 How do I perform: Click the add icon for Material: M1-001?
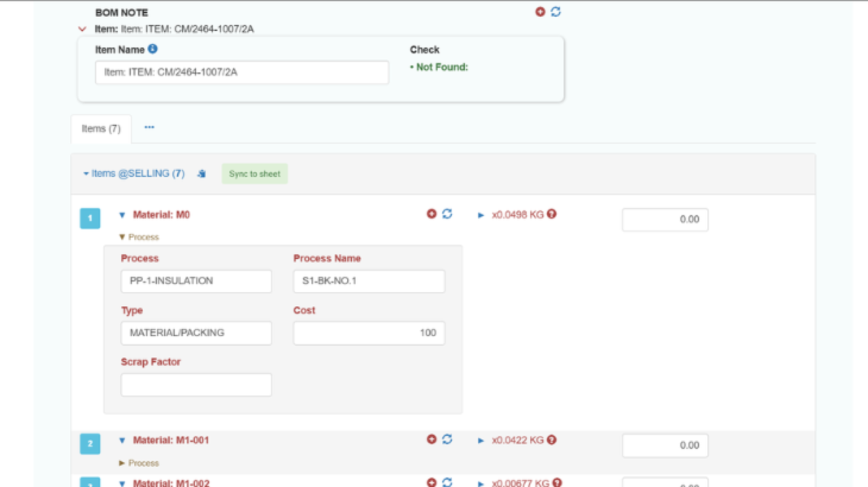click(431, 439)
